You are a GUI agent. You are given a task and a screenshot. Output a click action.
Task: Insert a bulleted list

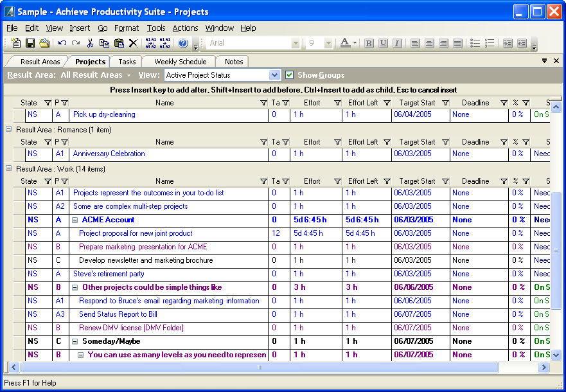pos(475,43)
